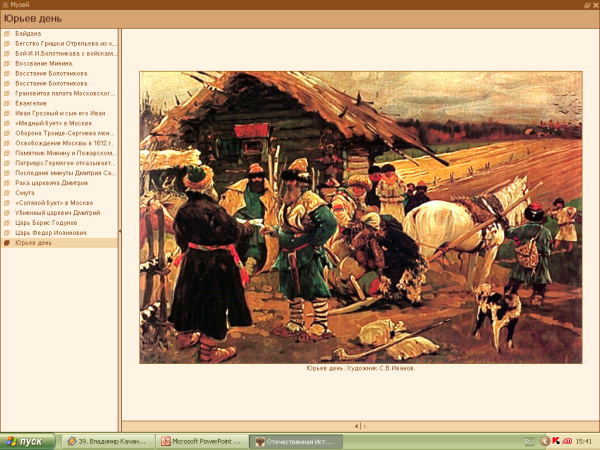
Task: Click the Kaspersky icon in system tray
Action: [556, 441]
